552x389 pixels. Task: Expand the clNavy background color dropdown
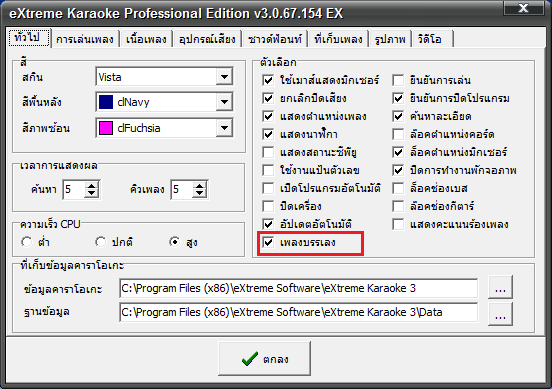tap(224, 102)
